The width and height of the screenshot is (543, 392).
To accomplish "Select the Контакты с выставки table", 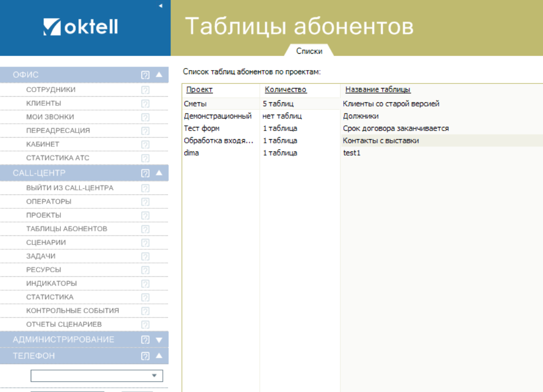I will coord(381,141).
